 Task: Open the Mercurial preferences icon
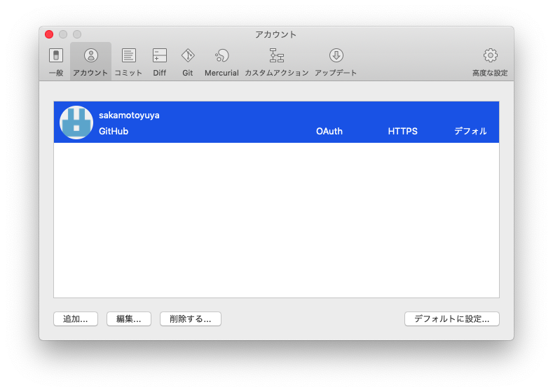pyautogui.click(x=222, y=55)
